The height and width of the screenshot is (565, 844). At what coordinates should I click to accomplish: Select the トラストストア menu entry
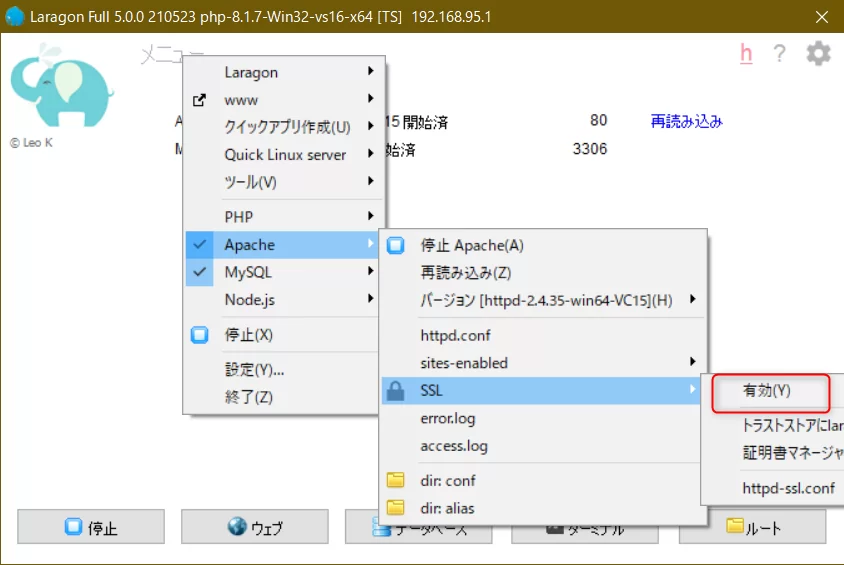792,426
